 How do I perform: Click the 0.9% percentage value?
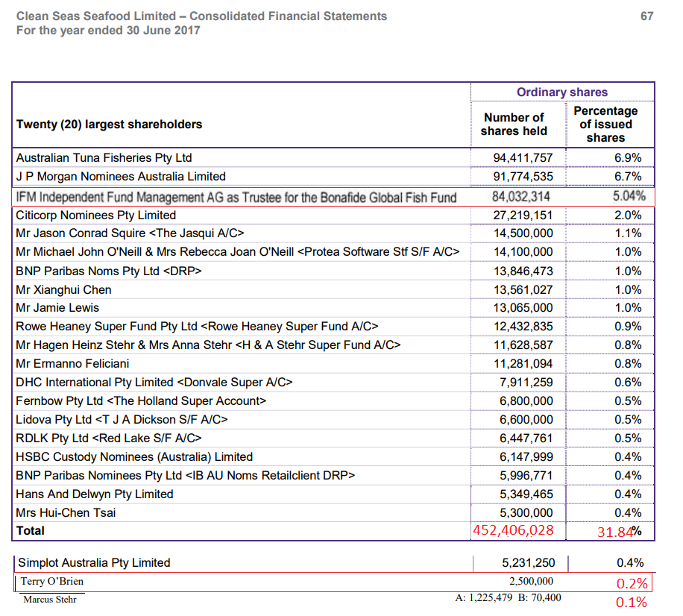(628, 327)
